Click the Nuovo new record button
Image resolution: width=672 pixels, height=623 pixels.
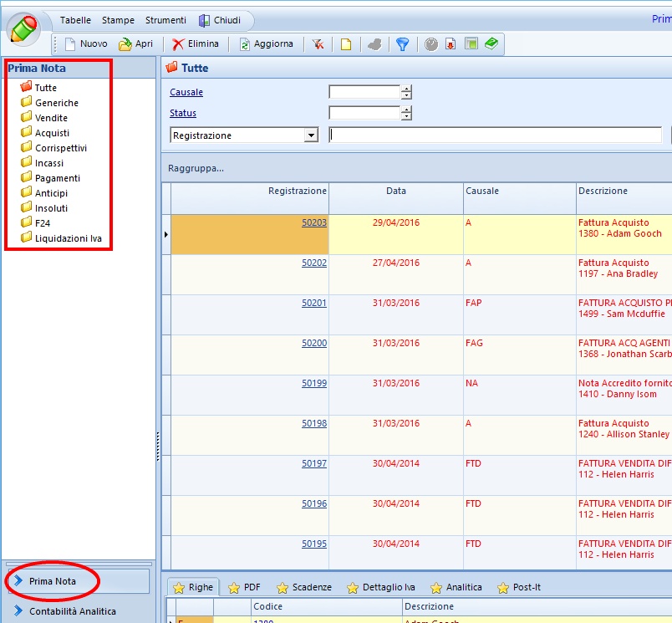[85, 44]
